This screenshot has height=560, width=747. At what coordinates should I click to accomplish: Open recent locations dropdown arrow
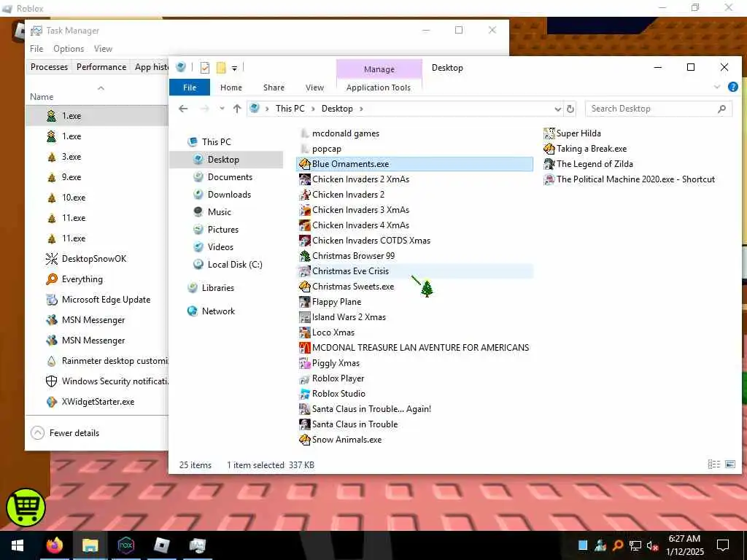click(x=222, y=109)
